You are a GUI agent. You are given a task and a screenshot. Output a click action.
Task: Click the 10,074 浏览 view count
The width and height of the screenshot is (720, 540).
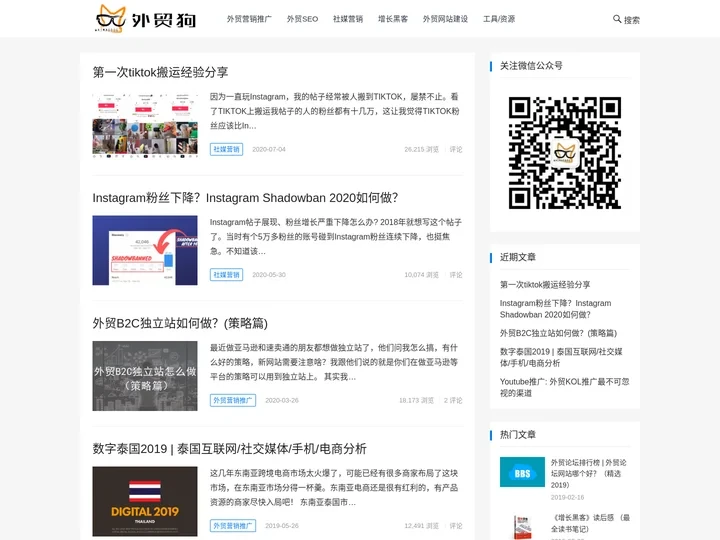point(422,275)
